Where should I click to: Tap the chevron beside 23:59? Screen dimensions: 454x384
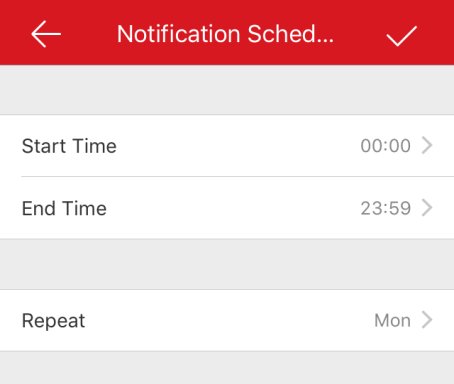click(x=427, y=208)
